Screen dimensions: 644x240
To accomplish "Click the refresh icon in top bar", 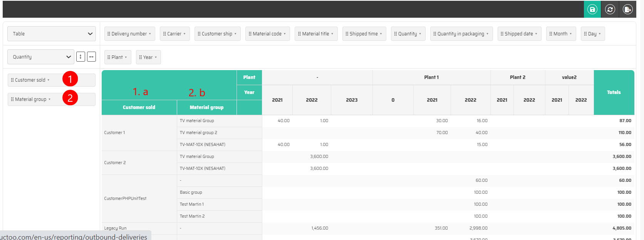I will click(x=610, y=9).
